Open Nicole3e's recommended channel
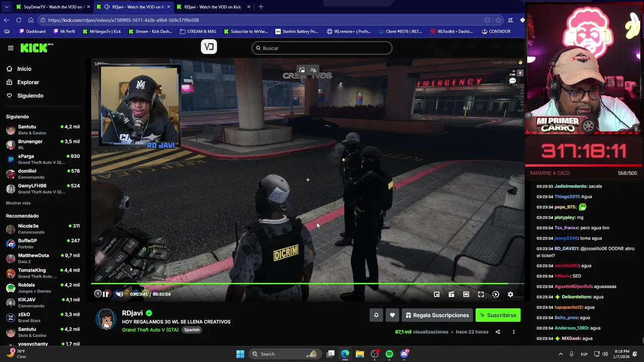The width and height of the screenshot is (644, 362). 43,229
